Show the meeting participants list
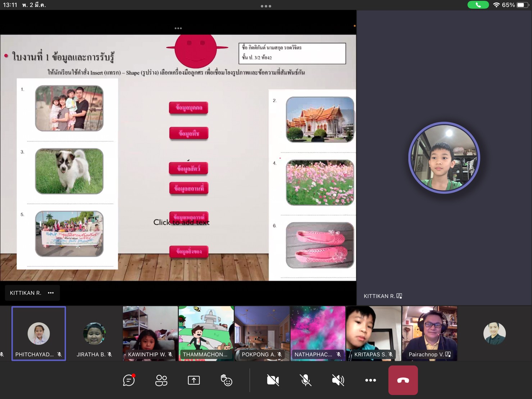532x399 pixels. point(161,380)
